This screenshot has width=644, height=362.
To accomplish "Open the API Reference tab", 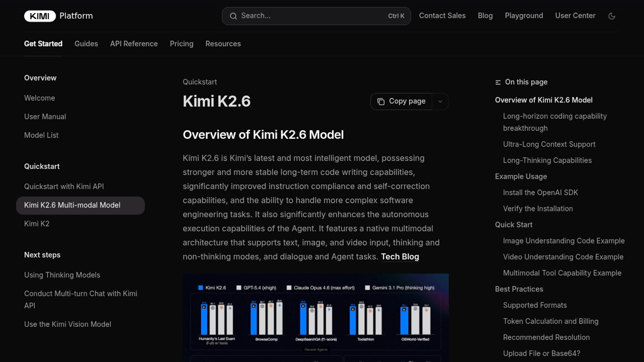I will (134, 44).
